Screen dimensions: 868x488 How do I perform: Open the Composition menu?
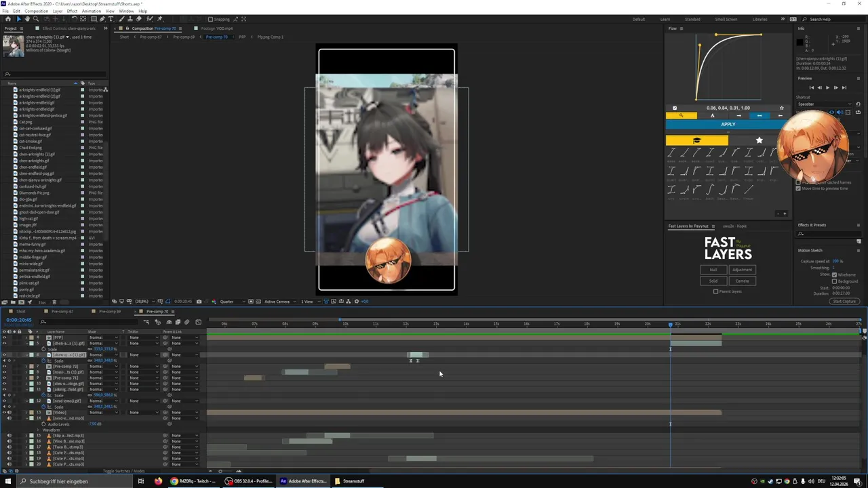37,11
